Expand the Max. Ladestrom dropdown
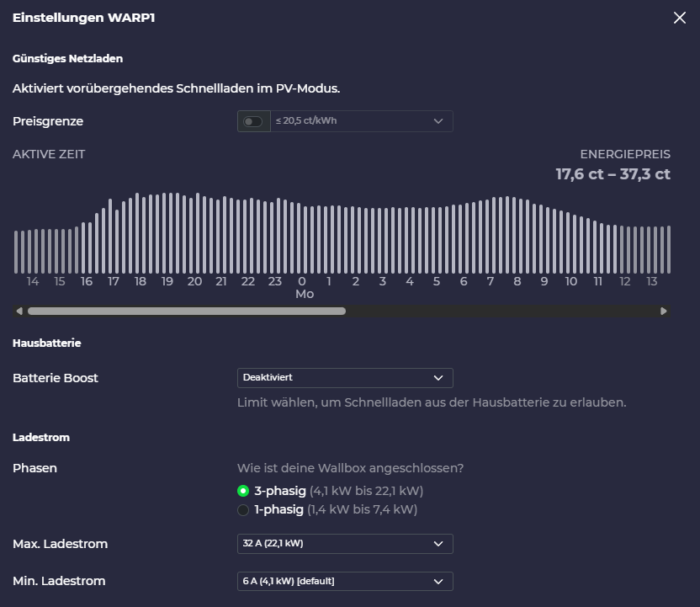The image size is (700, 607). pyautogui.click(x=345, y=544)
